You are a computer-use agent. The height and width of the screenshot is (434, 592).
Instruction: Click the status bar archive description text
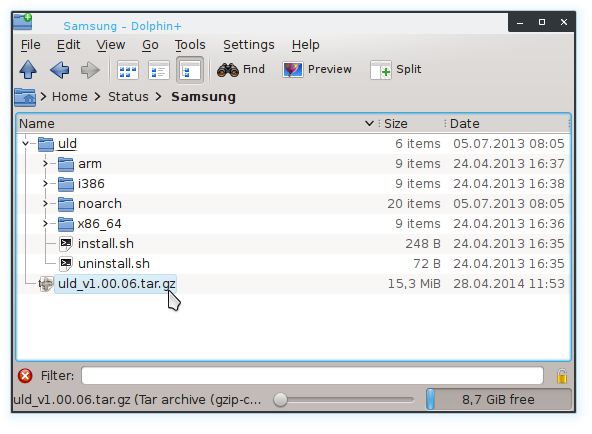[x=137, y=400]
